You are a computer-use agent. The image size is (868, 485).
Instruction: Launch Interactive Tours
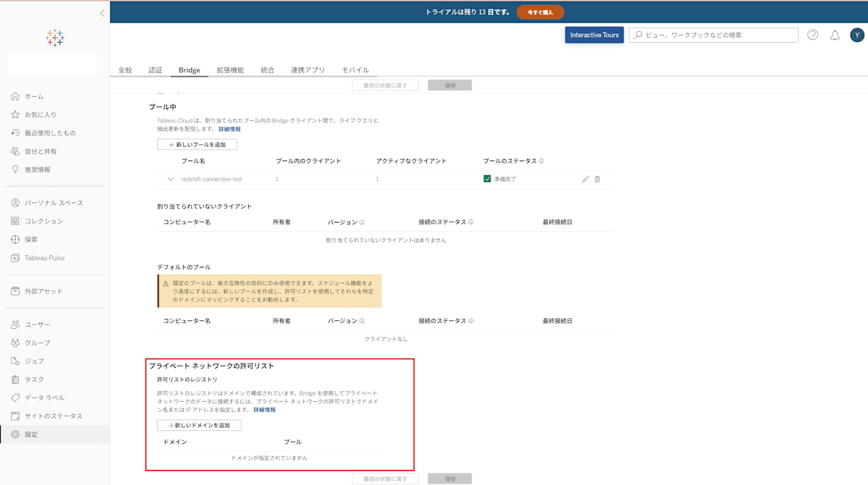595,35
